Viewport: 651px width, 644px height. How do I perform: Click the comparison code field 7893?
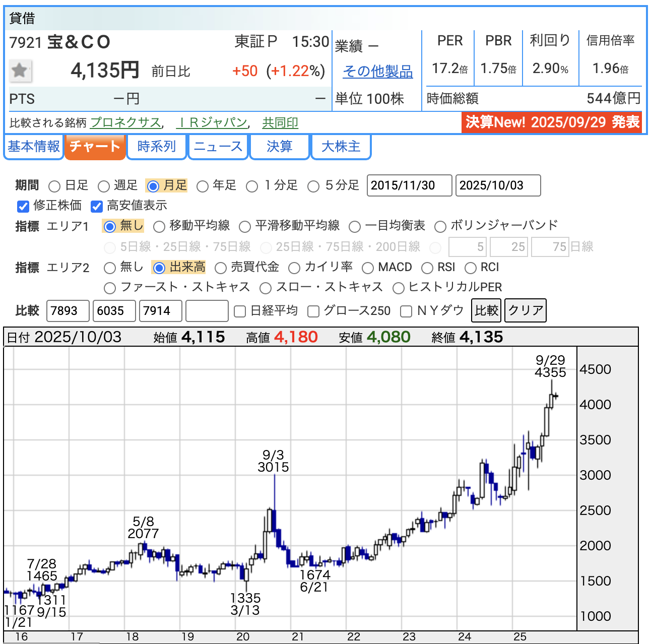tap(68, 311)
